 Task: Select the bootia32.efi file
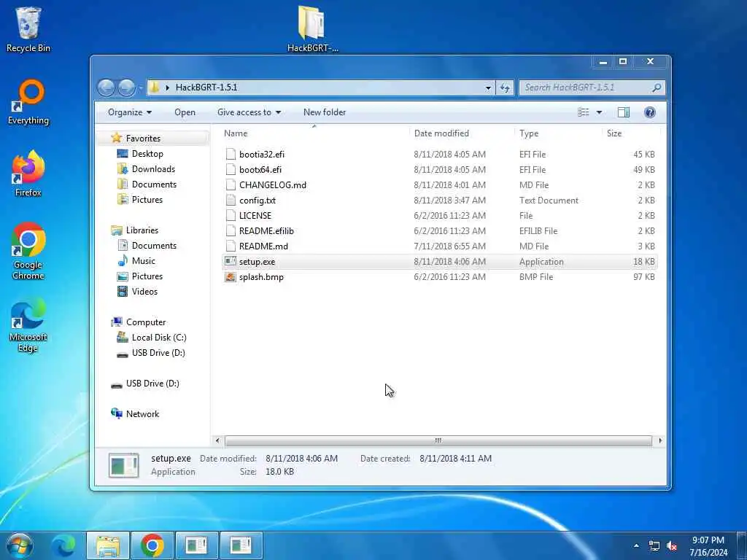[440, 155]
